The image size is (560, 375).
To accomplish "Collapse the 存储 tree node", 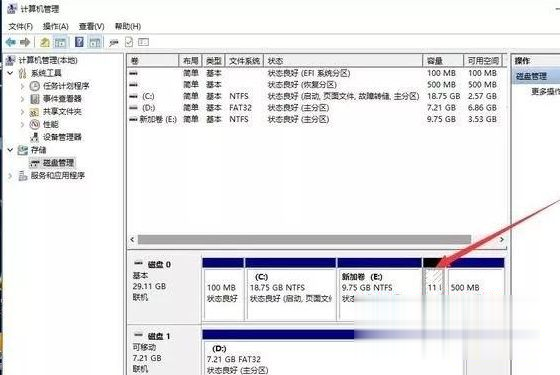I will tap(10, 150).
